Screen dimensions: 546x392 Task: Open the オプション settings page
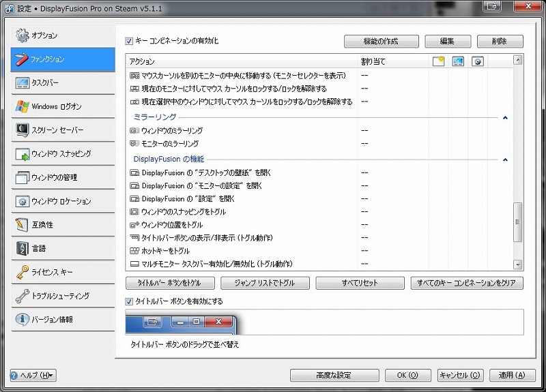click(x=63, y=35)
